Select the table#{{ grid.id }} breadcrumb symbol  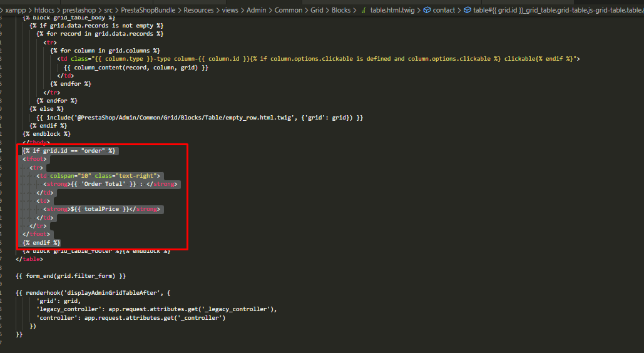tap(558, 10)
